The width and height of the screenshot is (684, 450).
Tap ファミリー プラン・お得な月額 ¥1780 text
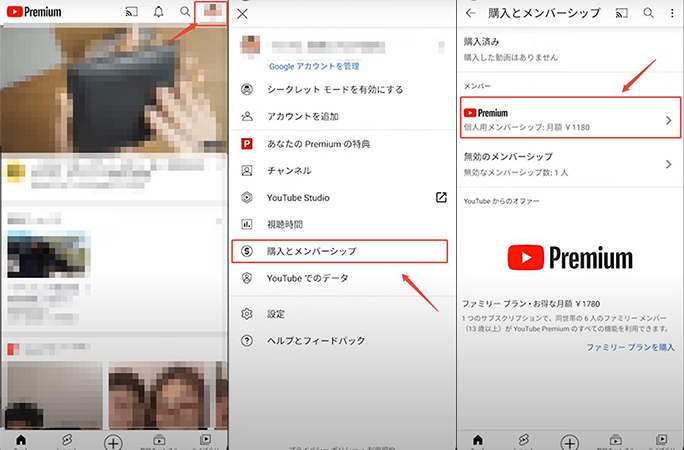[531, 304]
